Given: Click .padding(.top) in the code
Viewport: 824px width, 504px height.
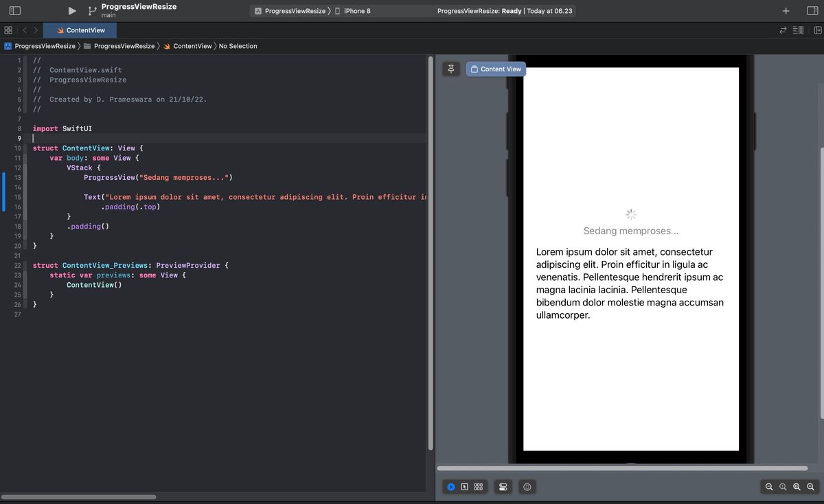Looking at the screenshot, I should click(x=130, y=207).
